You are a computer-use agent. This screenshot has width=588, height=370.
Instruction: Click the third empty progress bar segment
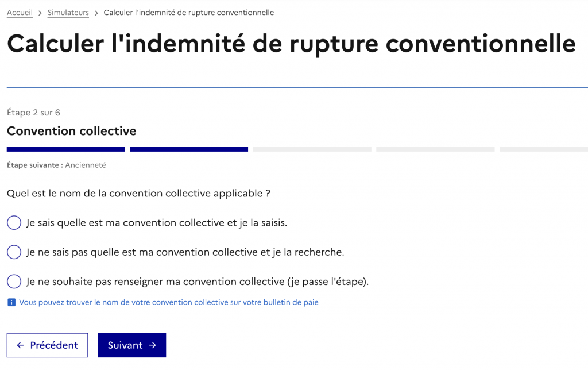311,149
